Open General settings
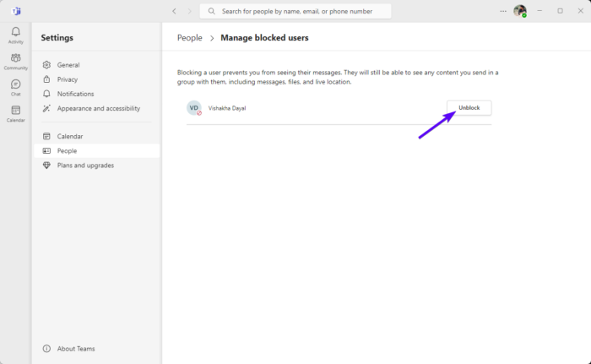 (68, 65)
